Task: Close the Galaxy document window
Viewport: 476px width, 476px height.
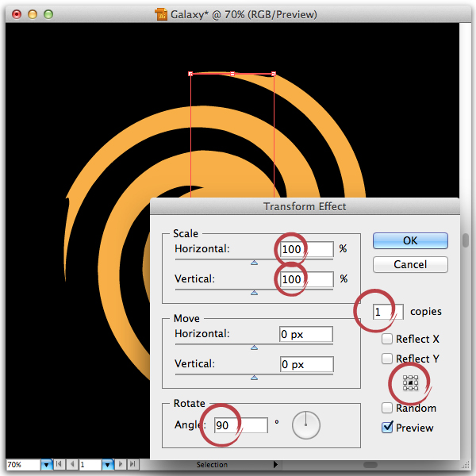Action: (x=17, y=14)
